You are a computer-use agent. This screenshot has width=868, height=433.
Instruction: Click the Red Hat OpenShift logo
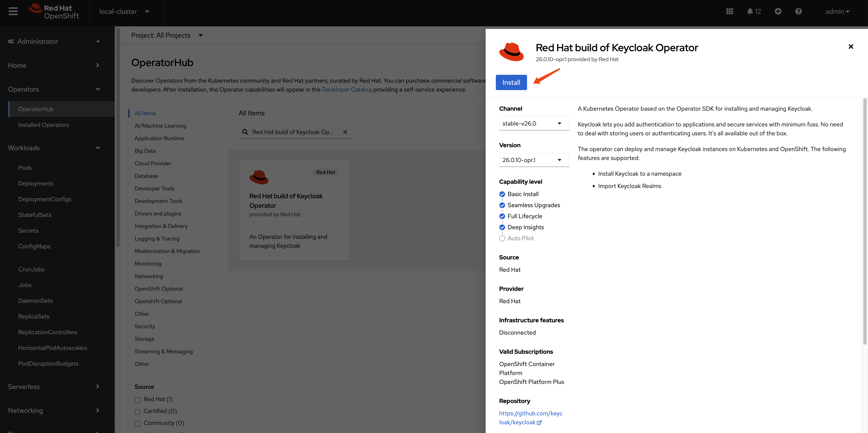coord(54,12)
